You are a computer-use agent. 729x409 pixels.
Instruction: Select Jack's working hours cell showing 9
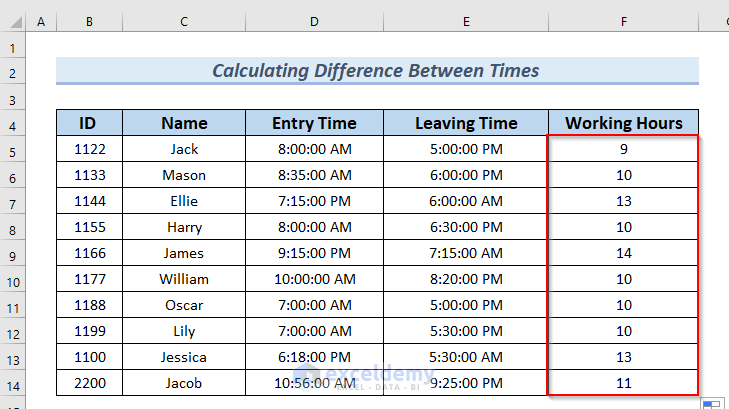click(623, 150)
